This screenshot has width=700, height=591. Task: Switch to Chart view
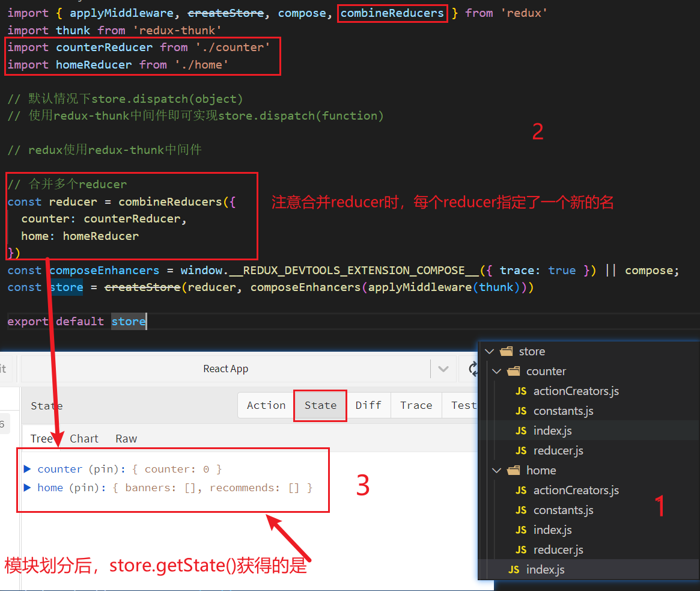[84, 439]
